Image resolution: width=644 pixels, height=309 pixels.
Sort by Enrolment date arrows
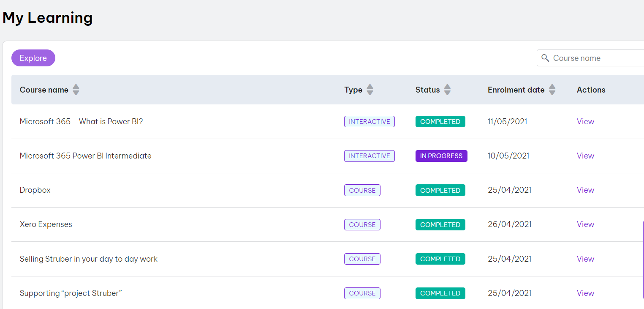coord(552,90)
